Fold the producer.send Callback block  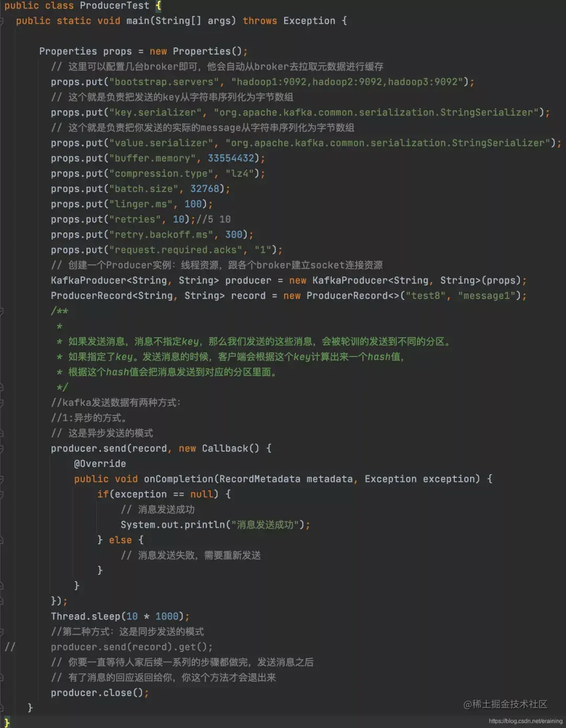point(2,449)
